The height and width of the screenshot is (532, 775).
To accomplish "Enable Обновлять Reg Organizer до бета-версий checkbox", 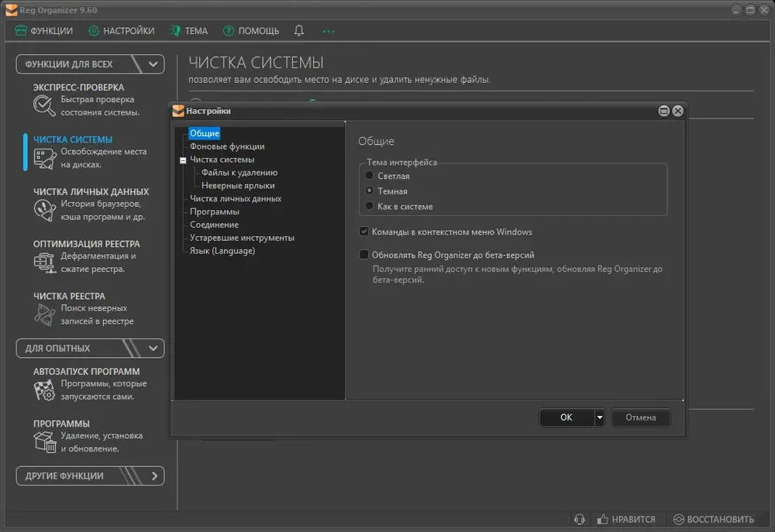I will (x=363, y=255).
